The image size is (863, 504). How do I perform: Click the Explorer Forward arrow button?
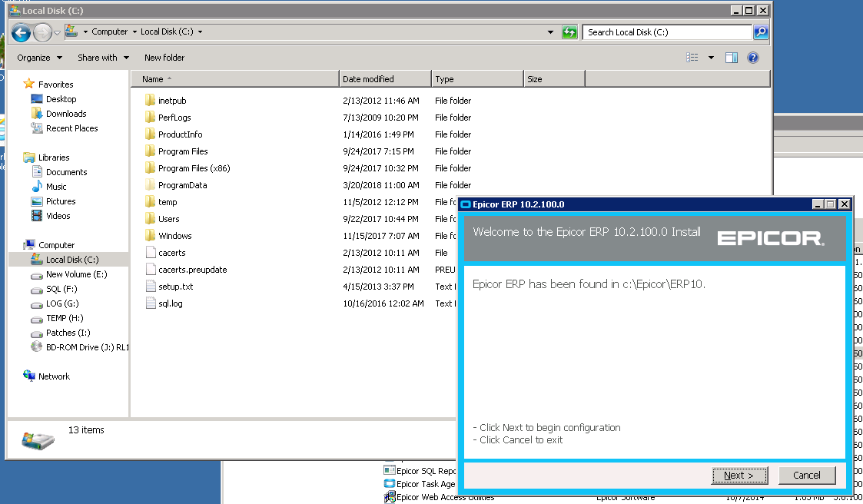(x=42, y=32)
